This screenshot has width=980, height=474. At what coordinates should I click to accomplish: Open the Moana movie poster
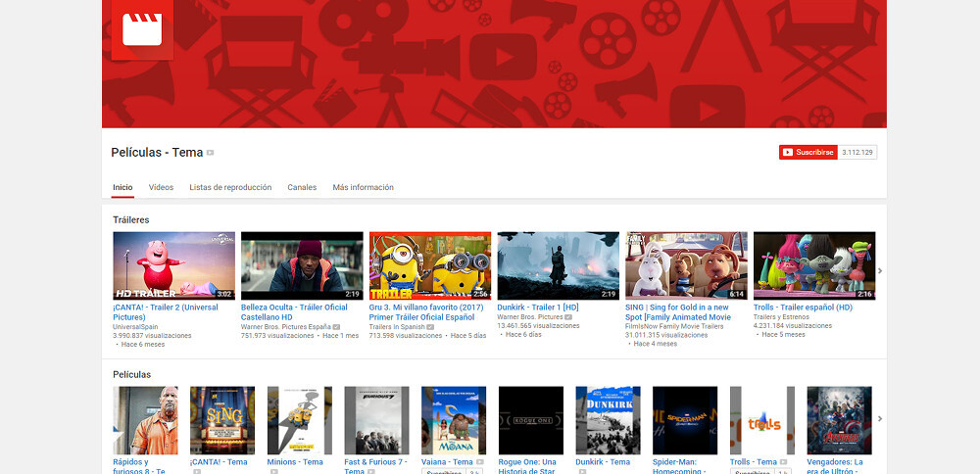click(454, 420)
